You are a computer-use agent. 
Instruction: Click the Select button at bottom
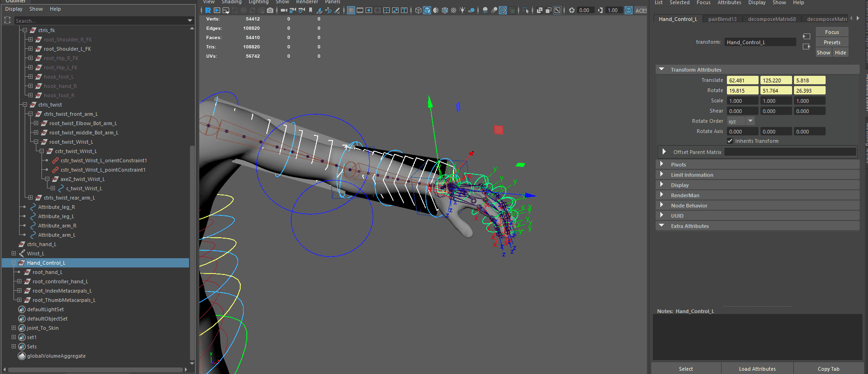[x=685, y=369]
